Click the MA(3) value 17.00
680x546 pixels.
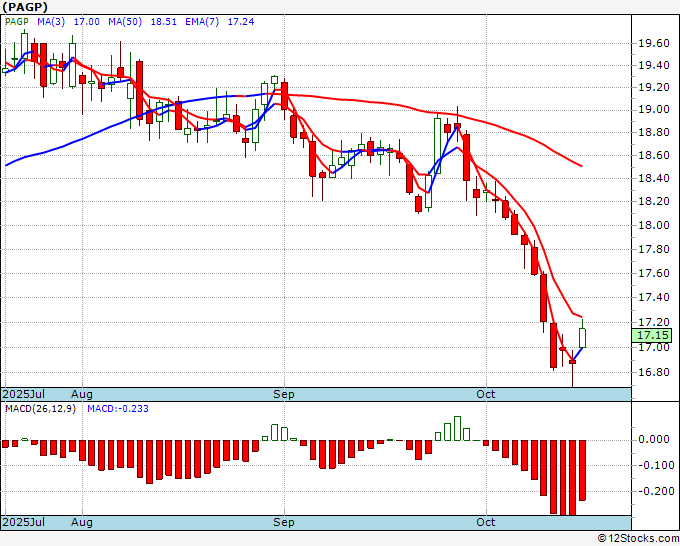pyautogui.click(x=86, y=22)
